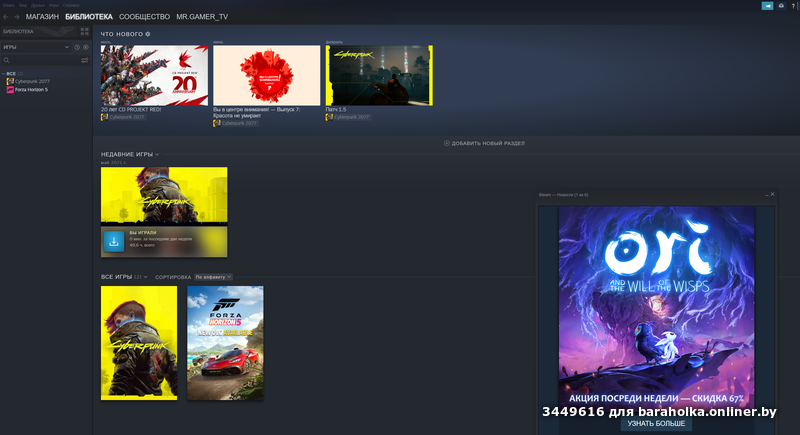Close the Steam news popup

tap(772, 194)
